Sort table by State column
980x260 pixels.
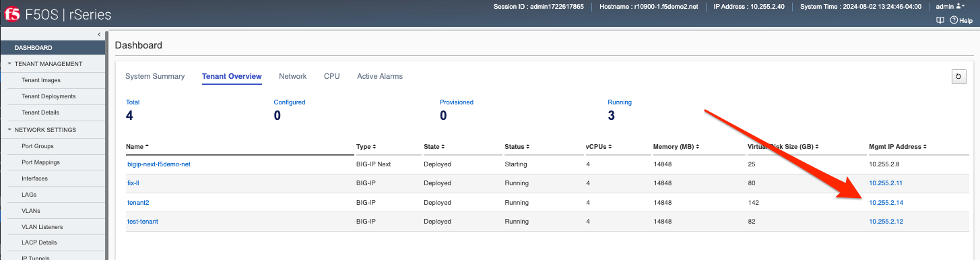[433, 146]
